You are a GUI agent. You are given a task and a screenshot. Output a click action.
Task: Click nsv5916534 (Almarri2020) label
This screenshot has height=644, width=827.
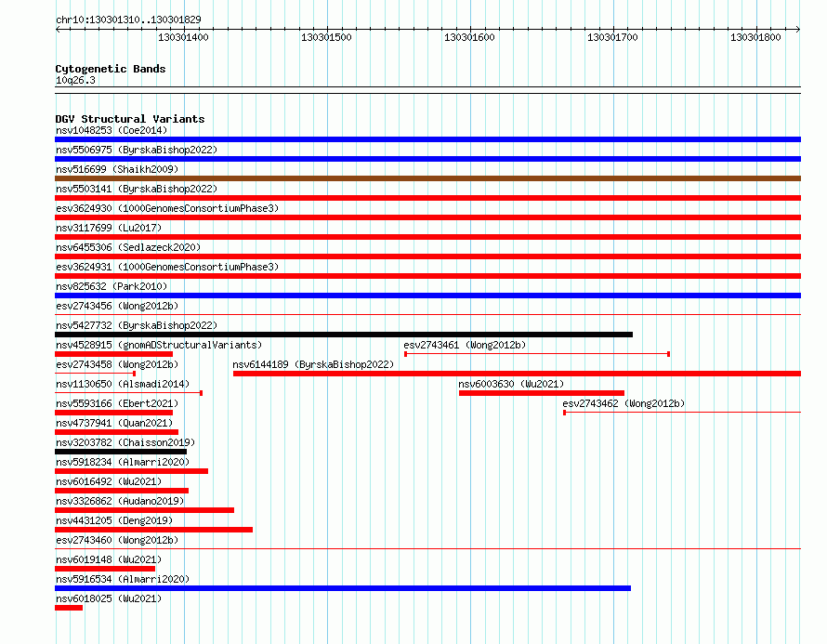(x=123, y=579)
